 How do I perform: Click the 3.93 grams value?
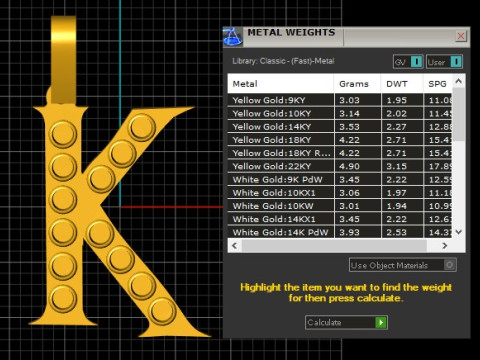tap(349, 232)
